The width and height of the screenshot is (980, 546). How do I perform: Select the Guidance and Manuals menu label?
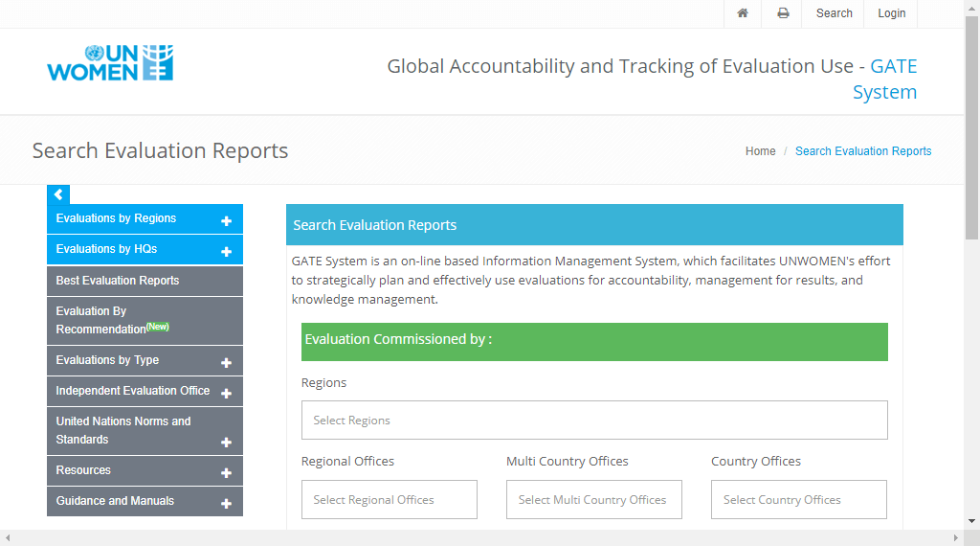tap(115, 501)
